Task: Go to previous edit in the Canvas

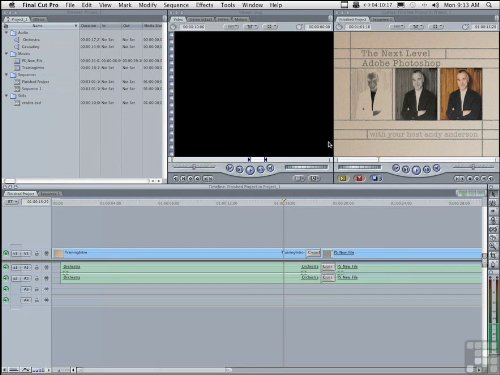Action: [396, 168]
